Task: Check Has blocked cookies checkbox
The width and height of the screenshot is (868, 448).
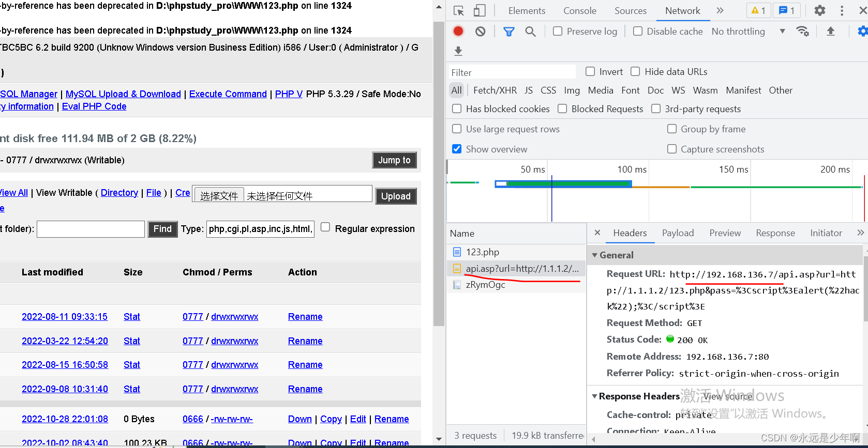Action: click(457, 109)
